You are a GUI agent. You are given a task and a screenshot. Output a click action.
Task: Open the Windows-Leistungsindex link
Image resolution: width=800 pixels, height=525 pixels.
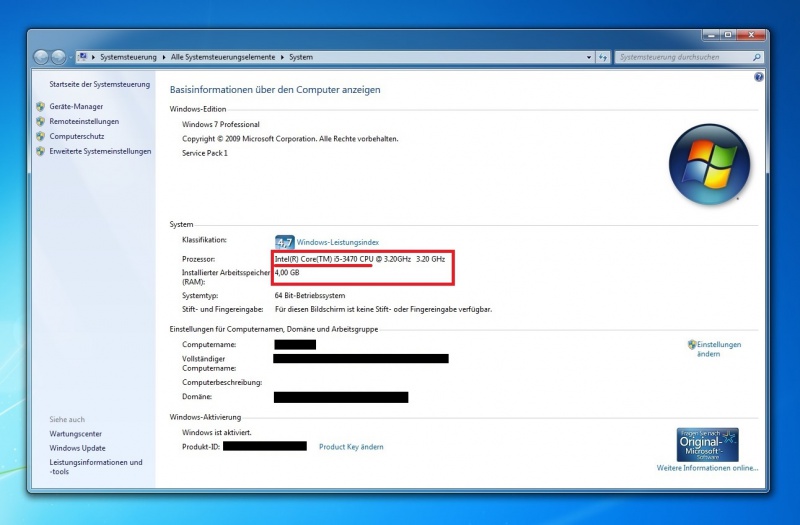[338, 242]
